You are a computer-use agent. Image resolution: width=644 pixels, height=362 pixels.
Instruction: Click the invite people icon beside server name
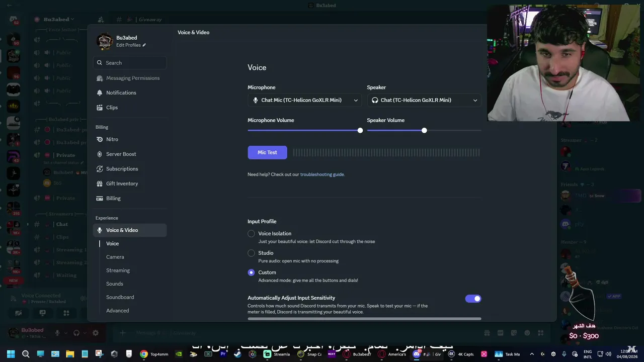tap(101, 20)
